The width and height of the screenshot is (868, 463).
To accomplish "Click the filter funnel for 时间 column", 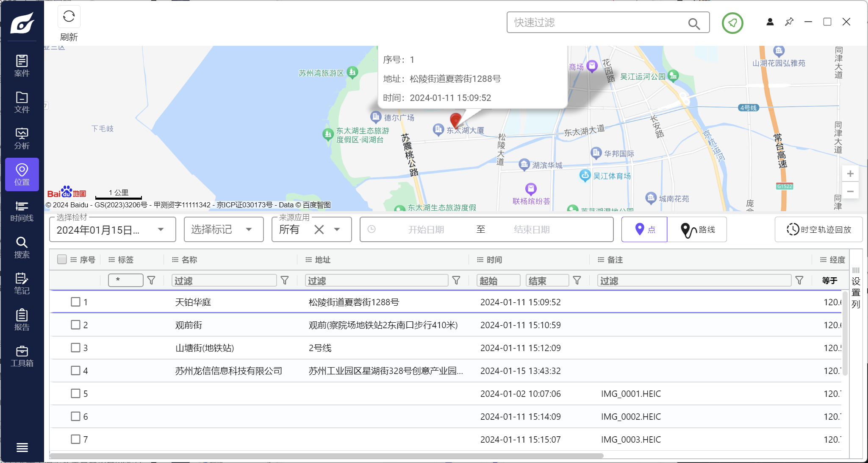I will 577,280.
